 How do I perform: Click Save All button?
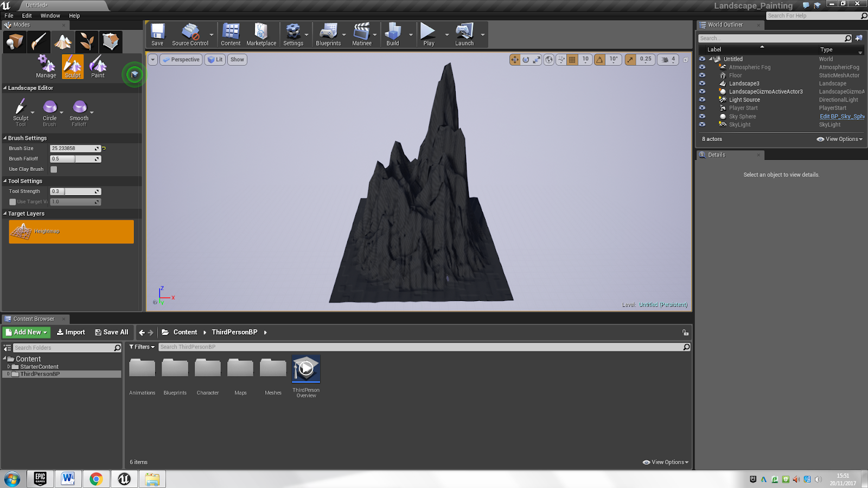pos(112,332)
